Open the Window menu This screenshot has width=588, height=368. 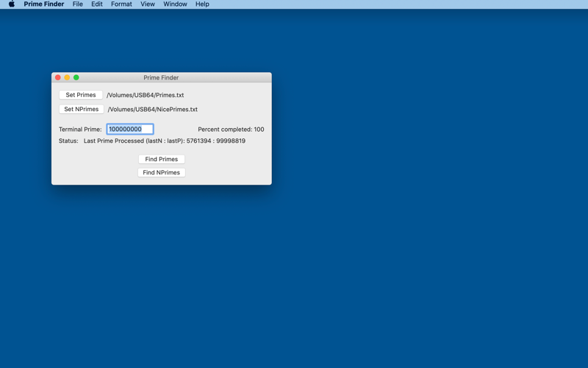[x=175, y=4]
